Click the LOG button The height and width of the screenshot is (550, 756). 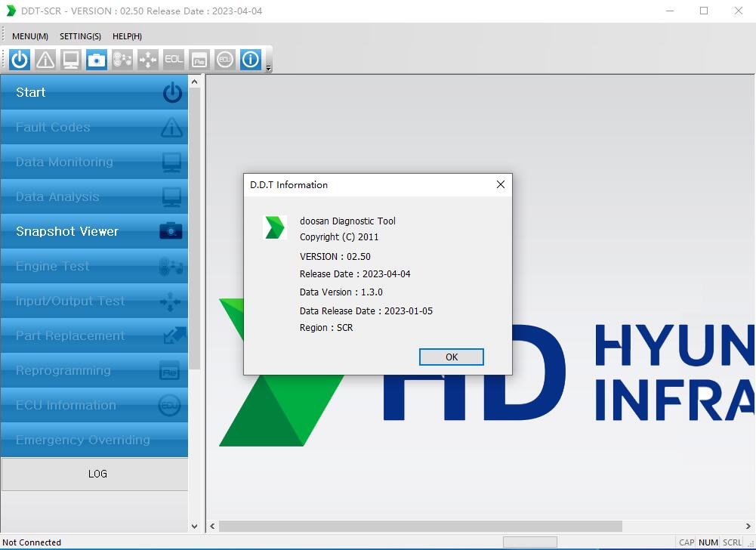tap(94, 474)
